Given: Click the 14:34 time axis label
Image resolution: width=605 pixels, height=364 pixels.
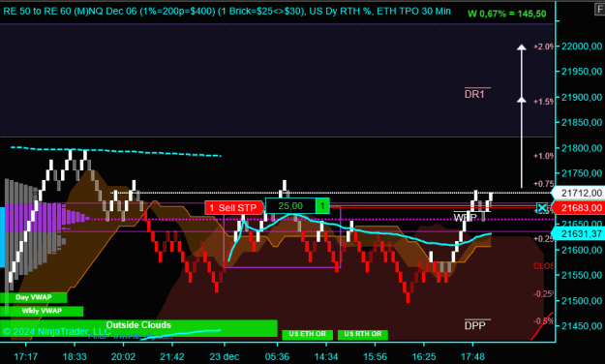Looking at the screenshot, I should [326, 356].
